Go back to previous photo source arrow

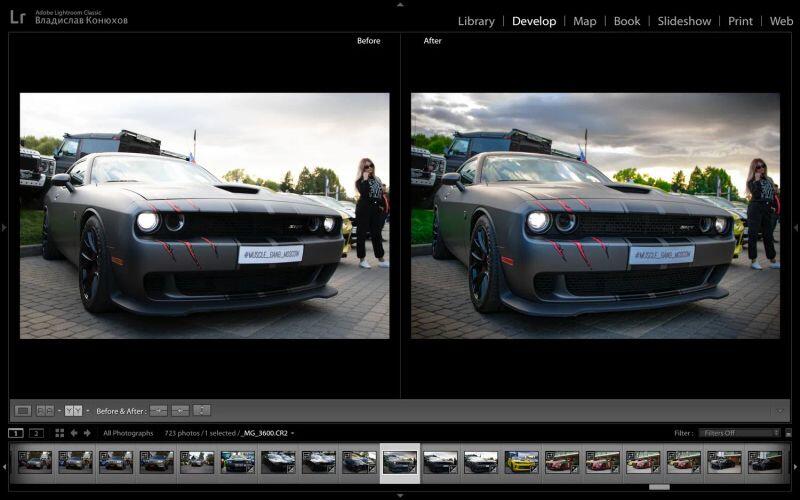point(76,433)
